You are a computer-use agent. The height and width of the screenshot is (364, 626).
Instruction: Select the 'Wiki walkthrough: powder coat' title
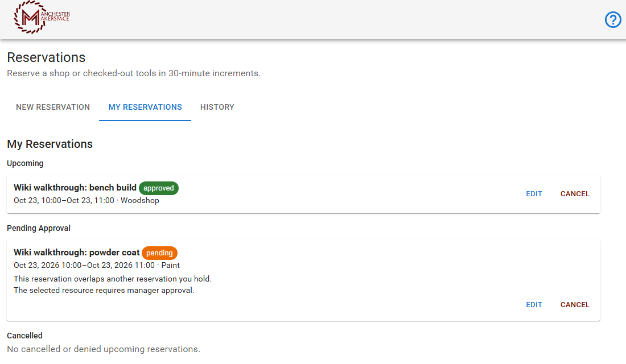coord(77,253)
